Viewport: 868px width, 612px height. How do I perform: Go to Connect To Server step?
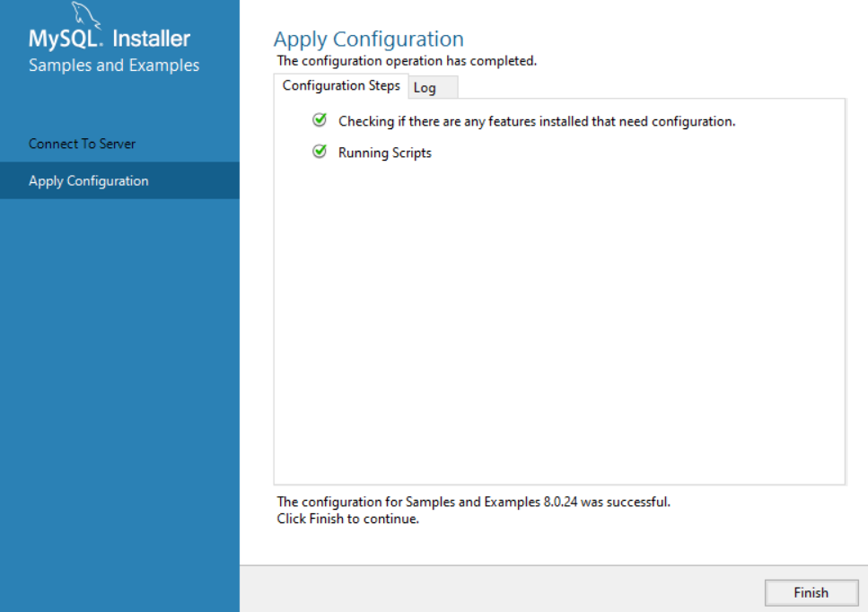(x=82, y=144)
